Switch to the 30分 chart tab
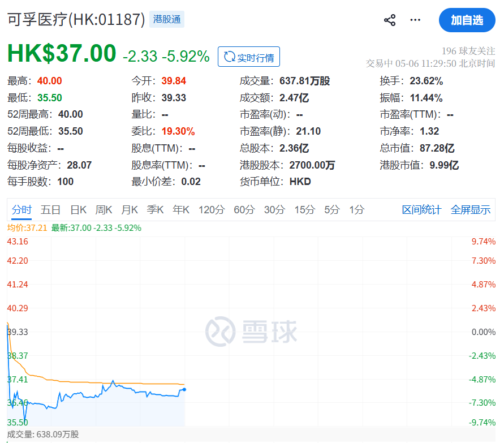 [x=274, y=209]
